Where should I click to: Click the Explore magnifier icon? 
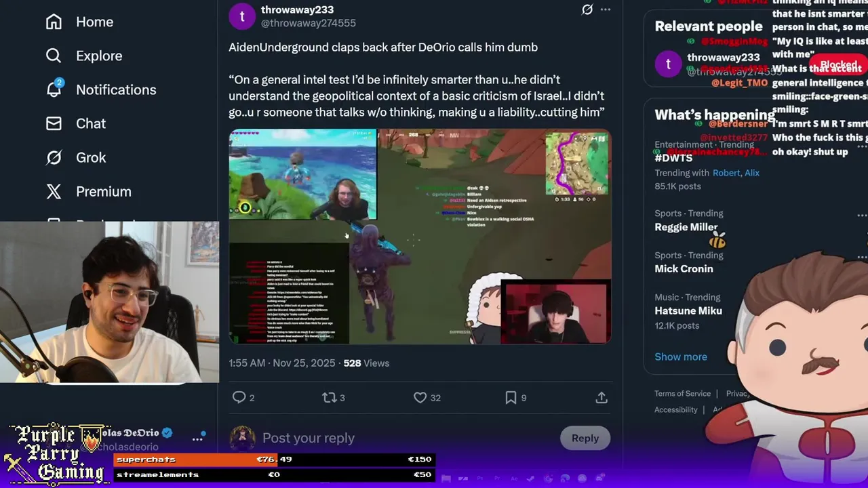point(54,56)
